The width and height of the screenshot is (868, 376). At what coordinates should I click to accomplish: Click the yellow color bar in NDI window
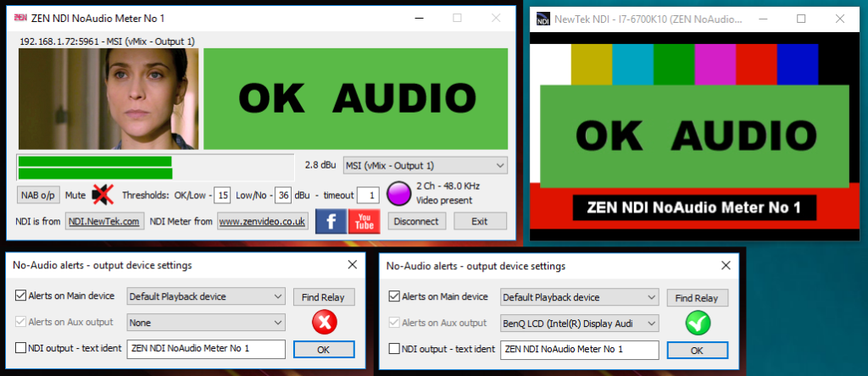(x=592, y=64)
